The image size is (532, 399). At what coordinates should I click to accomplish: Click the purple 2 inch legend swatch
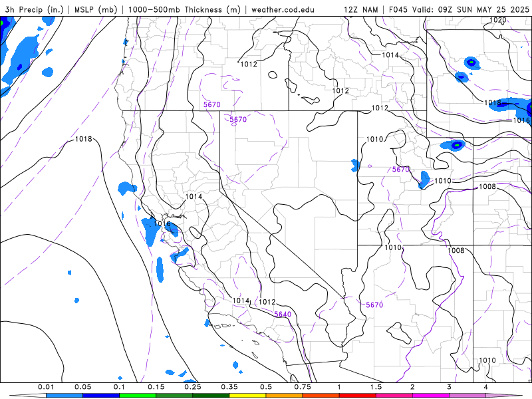point(431,396)
